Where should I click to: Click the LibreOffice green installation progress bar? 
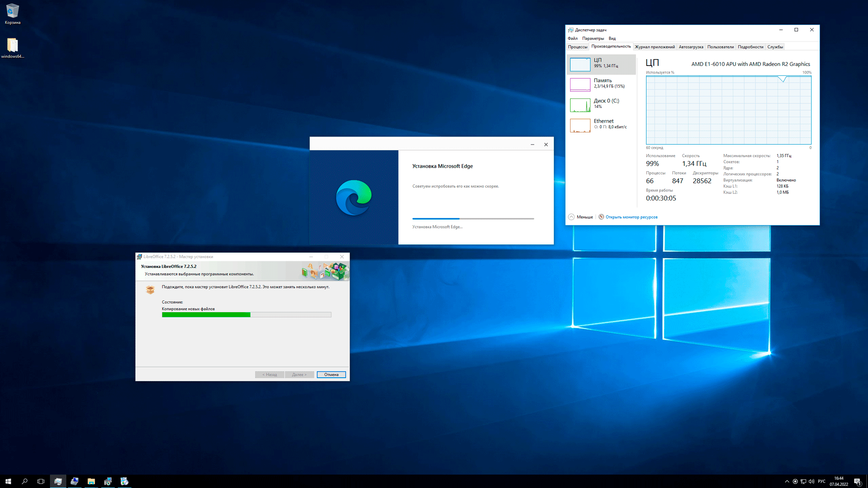click(x=206, y=314)
